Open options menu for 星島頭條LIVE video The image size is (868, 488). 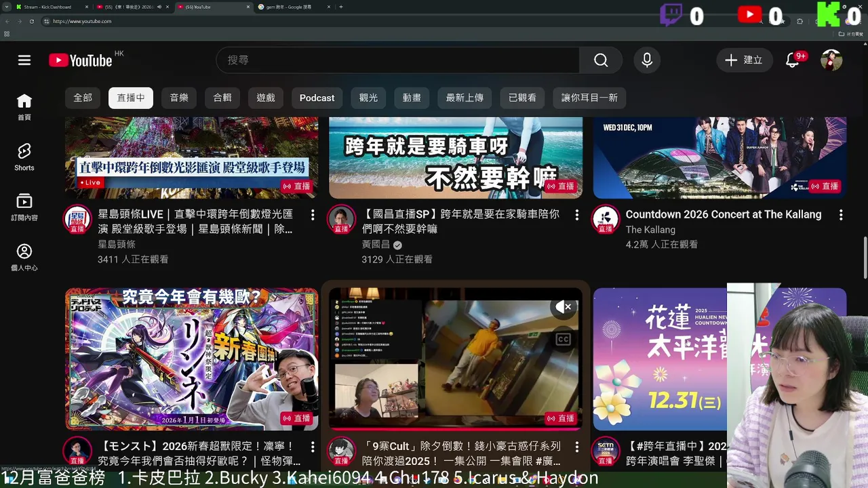pyautogui.click(x=313, y=215)
